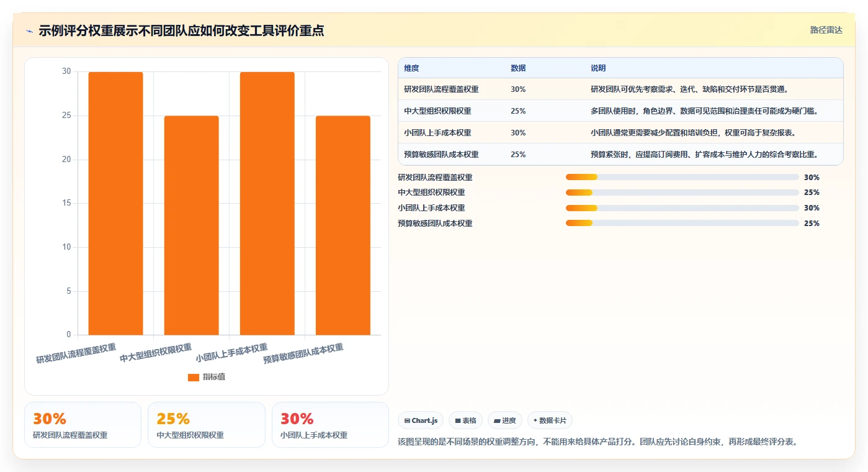Click the chart x-axis label 小团队上手成本权重
Viewport: 868px width, 472px height.
pyautogui.click(x=231, y=352)
